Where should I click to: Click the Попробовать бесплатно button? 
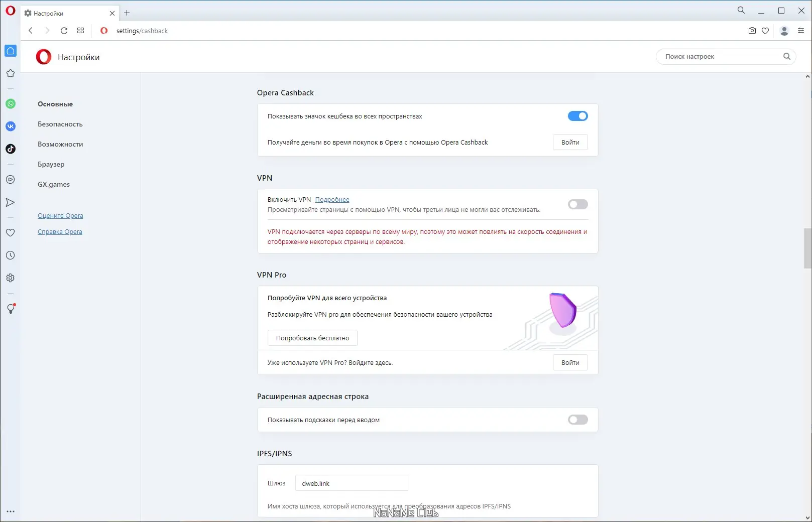(312, 338)
